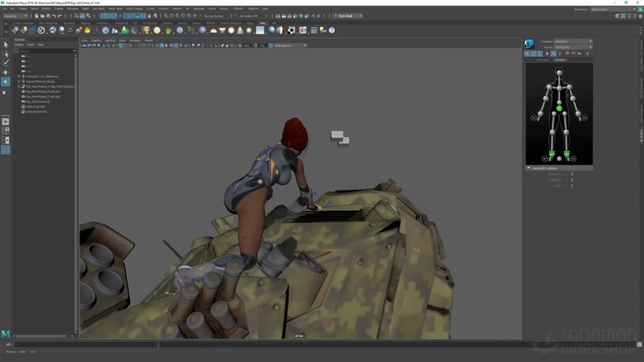
Task: Open the Rigging shelf tab
Action: (86, 24)
